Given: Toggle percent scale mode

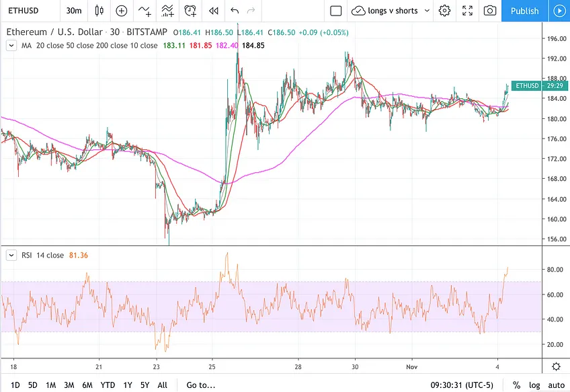Looking at the screenshot, I should [516, 385].
